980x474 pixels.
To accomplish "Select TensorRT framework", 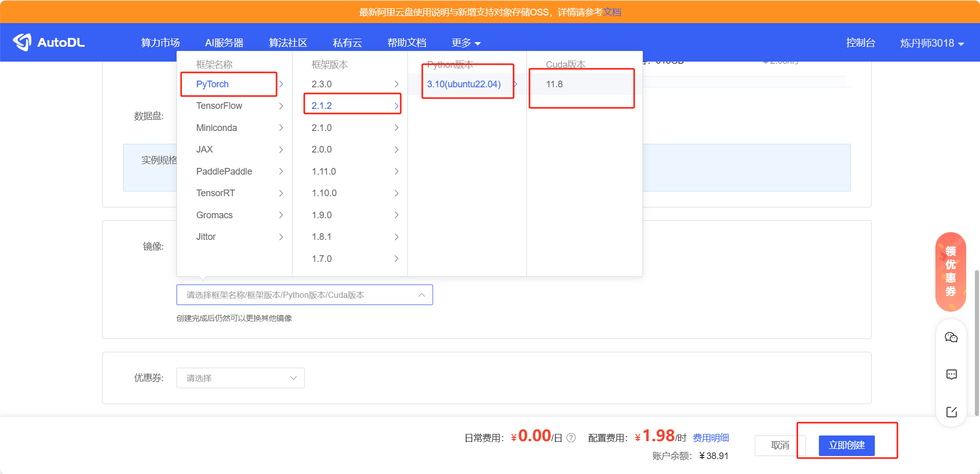I will (215, 193).
